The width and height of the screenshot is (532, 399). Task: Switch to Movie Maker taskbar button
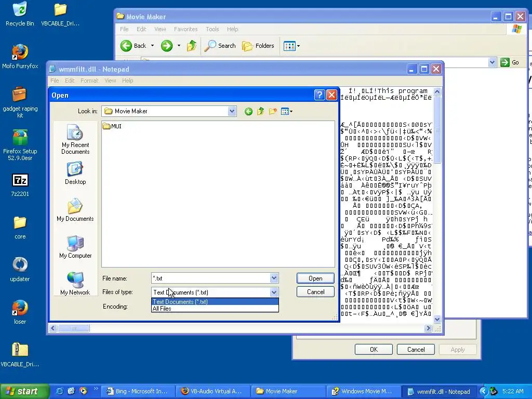pyautogui.click(x=288, y=391)
